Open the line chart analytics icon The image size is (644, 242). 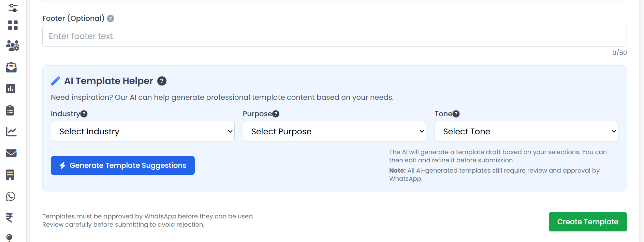(x=11, y=132)
